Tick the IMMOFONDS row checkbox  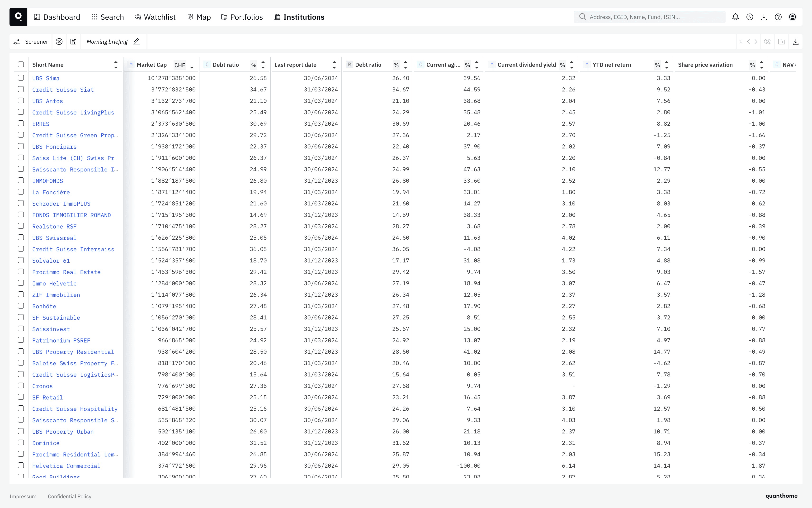pyautogui.click(x=21, y=180)
